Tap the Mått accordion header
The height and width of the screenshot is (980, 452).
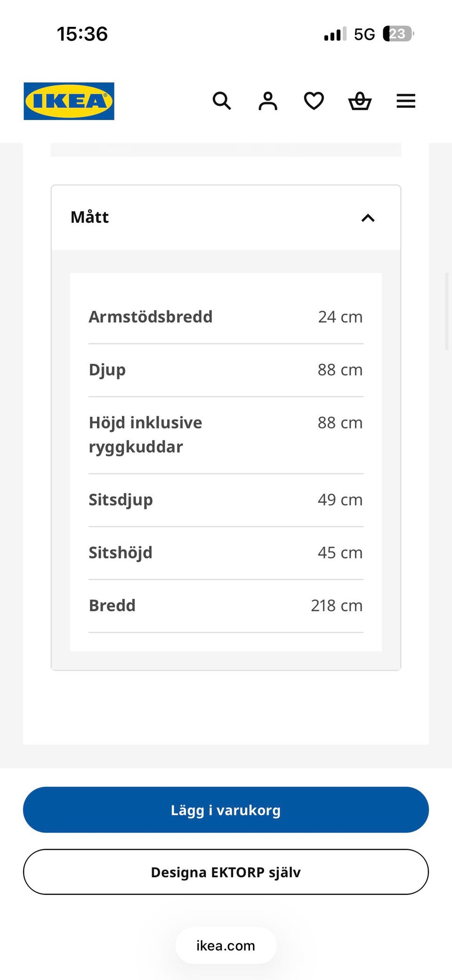click(x=226, y=218)
